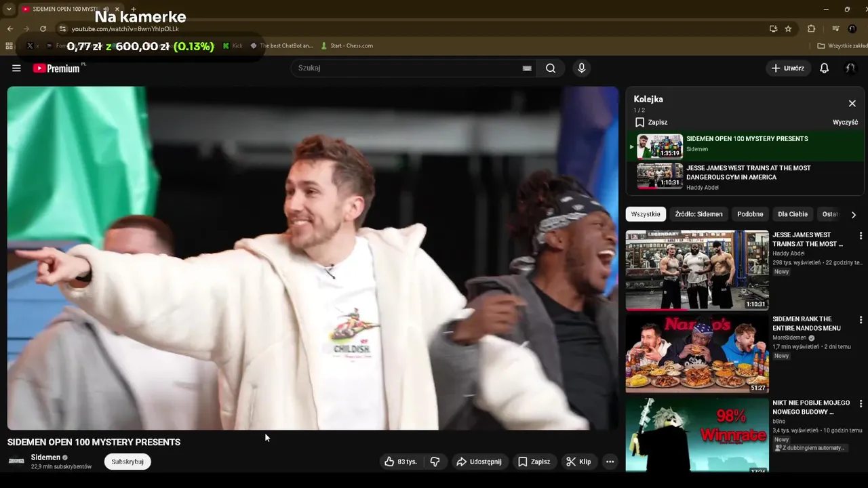Open The best ChatBot bookmark
868x488 pixels.
(x=281, y=46)
